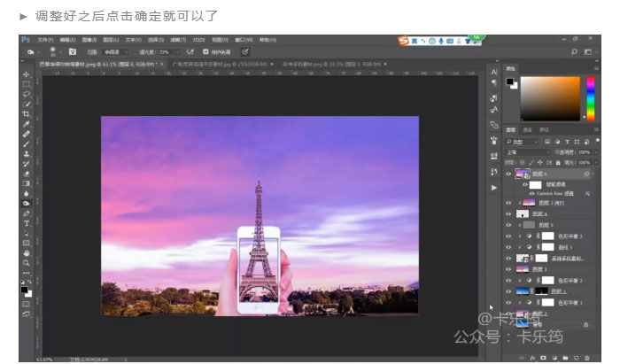
Task: Open the 滤镜(T) menu
Action: coord(176,40)
